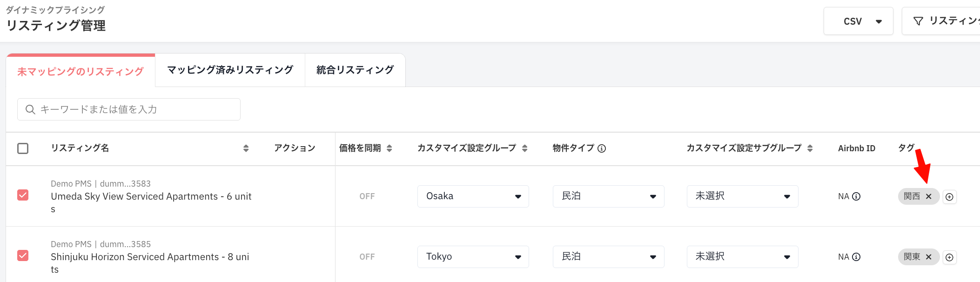Remove the 関東 tag with its X icon
Image resolution: width=980 pixels, height=282 pixels.
click(928, 257)
